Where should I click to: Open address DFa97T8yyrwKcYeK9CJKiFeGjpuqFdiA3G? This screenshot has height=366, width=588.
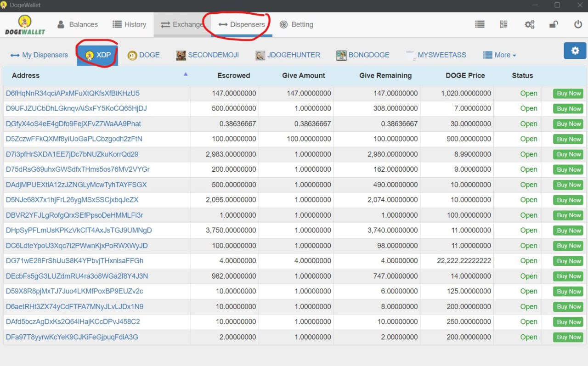pos(72,337)
